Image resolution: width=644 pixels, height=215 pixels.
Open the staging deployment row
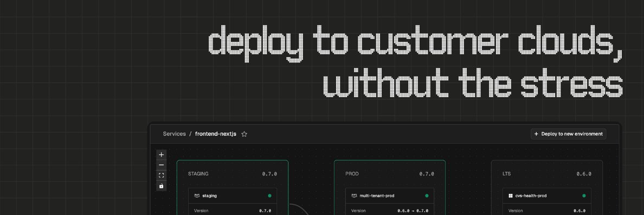point(233,195)
